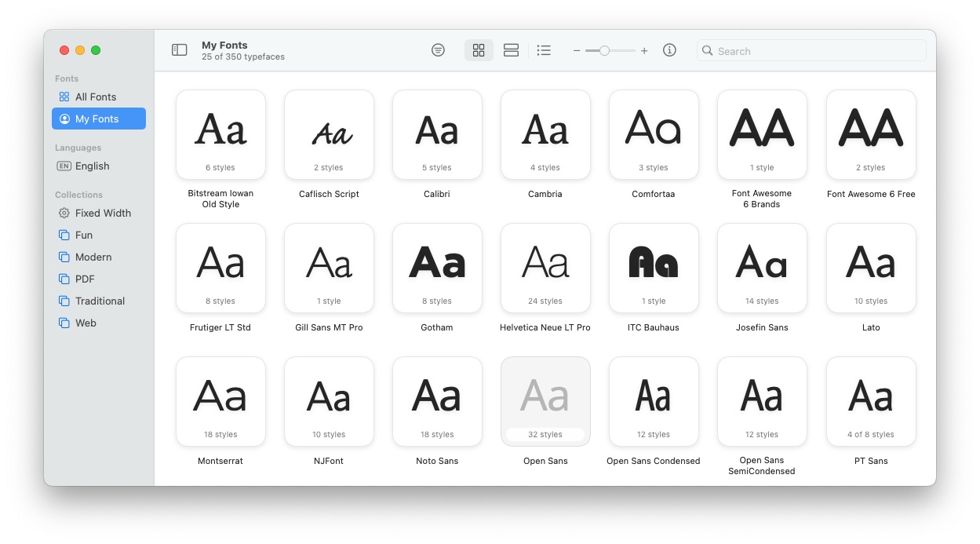
Task: Click the minus to shrink preview size
Action: (x=577, y=50)
